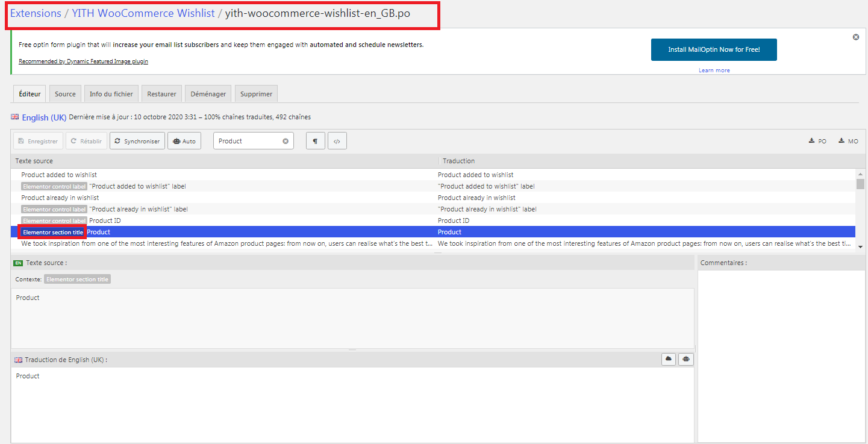Toggle code view button
This screenshot has height=444, width=868.
coord(337,141)
